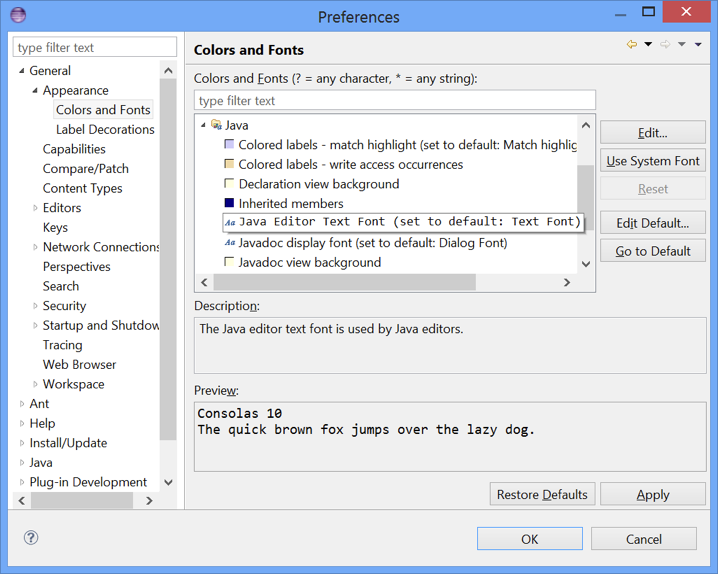Screen dimensions: 718x574
Task: Select Declaration view background item
Action: [318, 184]
